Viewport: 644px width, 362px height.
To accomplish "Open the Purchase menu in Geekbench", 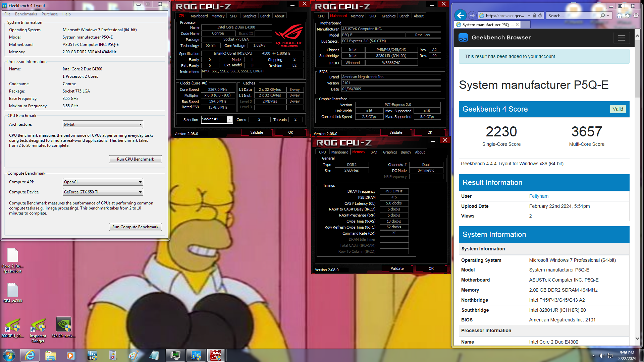I will [50, 14].
